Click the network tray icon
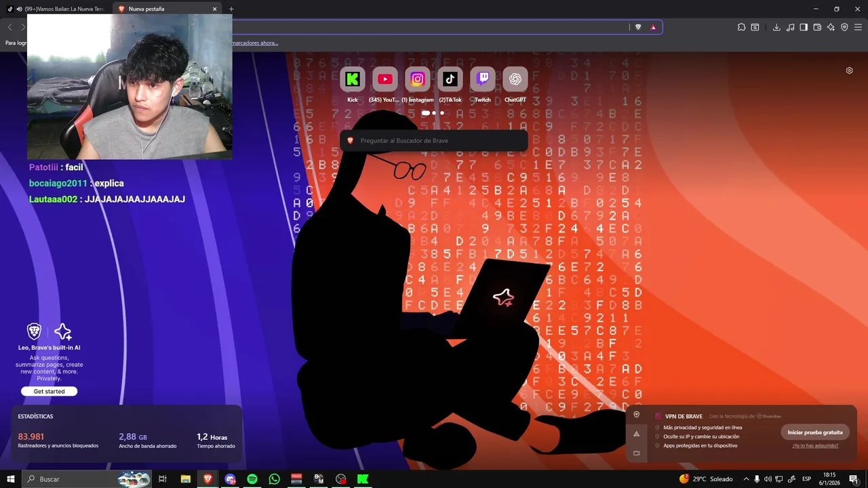 click(x=779, y=479)
